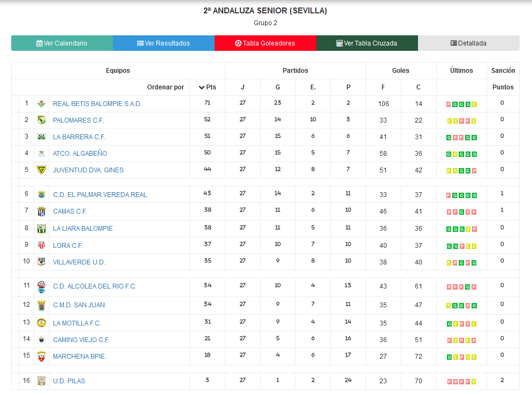Open the C.D. ALCOLEA DEL RIO F.C. link
This screenshot has height=394, width=532.
pyautogui.click(x=95, y=286)
